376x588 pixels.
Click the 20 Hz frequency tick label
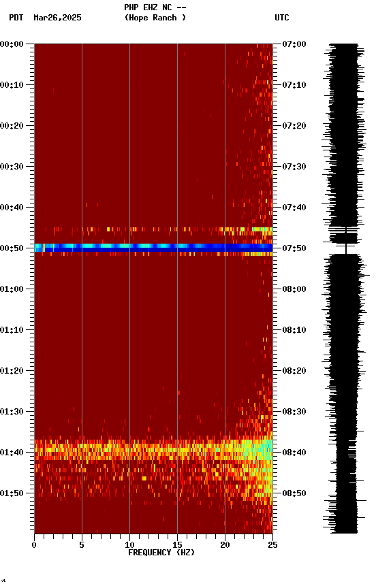click(225, 545)
